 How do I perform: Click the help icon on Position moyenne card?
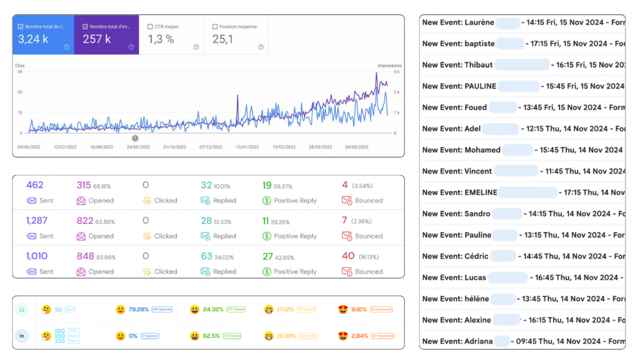(260, 47)
